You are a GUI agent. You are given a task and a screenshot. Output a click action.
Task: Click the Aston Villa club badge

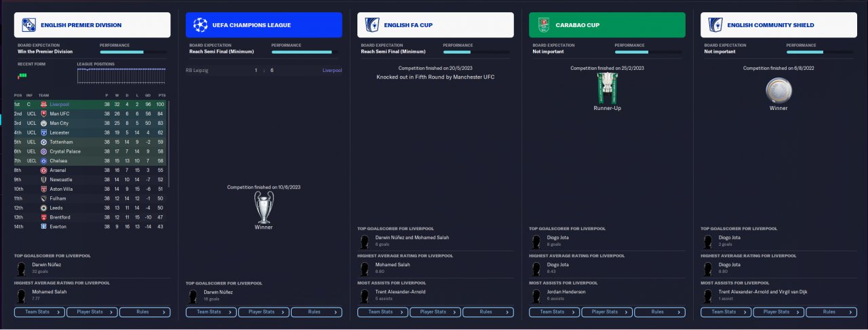[x=43, y=189]
